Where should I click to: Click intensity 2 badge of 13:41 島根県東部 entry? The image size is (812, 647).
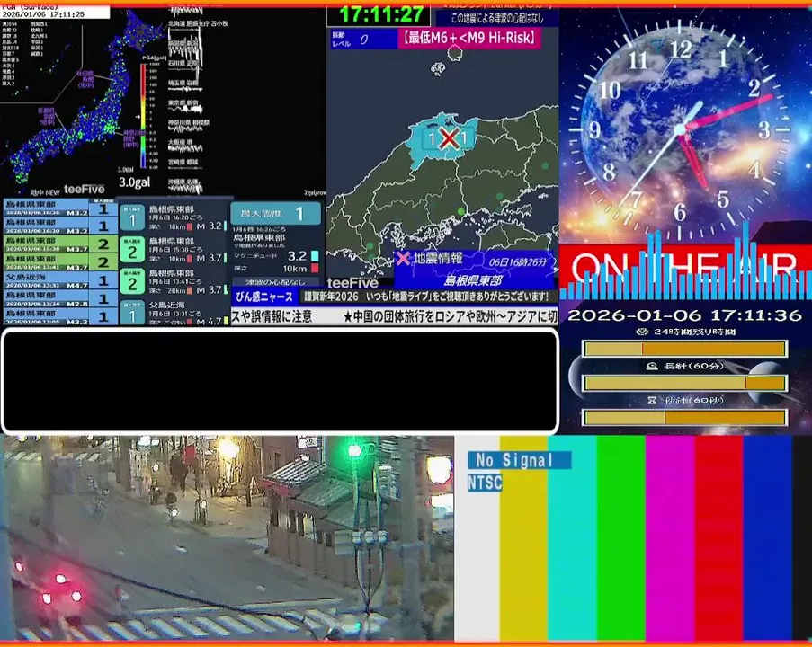coord(132,282)
